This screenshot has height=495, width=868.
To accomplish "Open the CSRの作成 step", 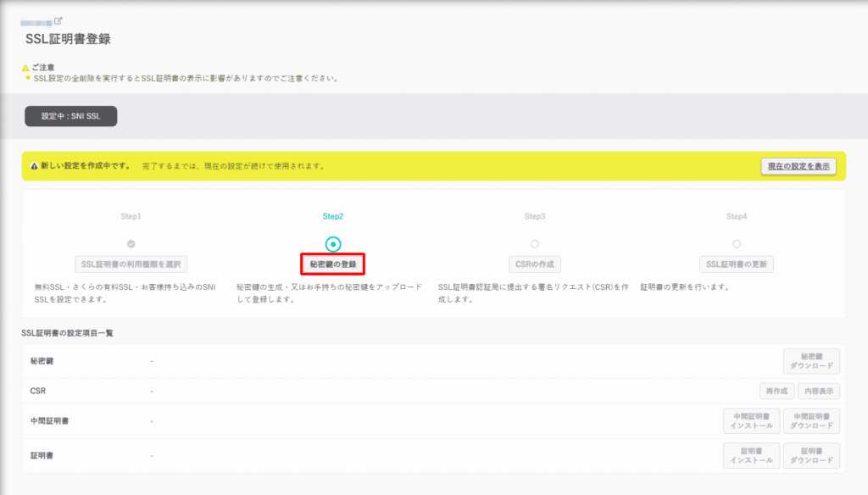I will [535, 264].
